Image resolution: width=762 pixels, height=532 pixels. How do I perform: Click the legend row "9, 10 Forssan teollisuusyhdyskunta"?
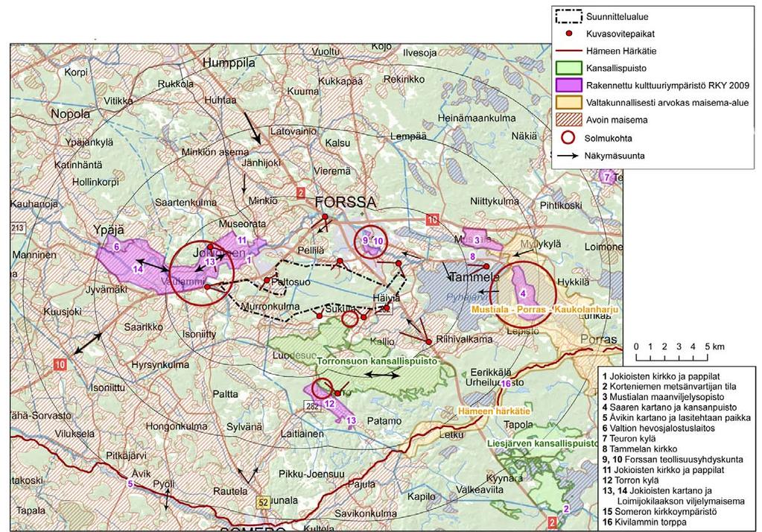673,460
